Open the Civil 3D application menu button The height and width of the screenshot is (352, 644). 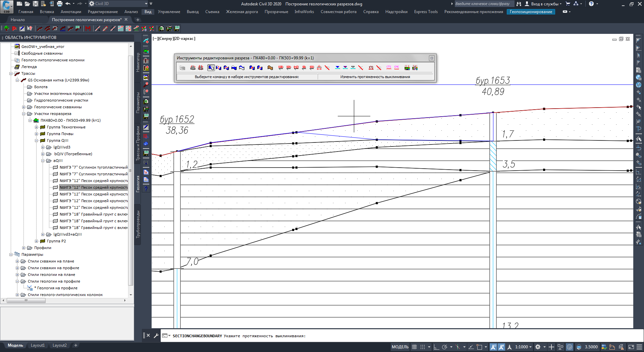7,6
